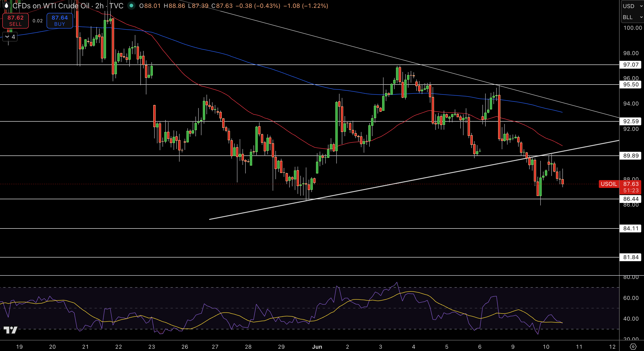Screen dimensions: 644x351
Task: Click the WTI Crude Oil drop icon
Action: click(6, 6)
